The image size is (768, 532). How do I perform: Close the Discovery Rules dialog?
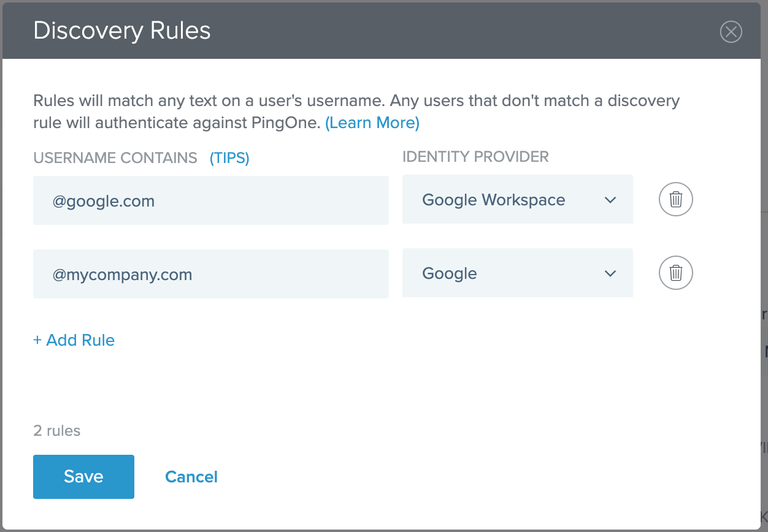coord(731,31)
